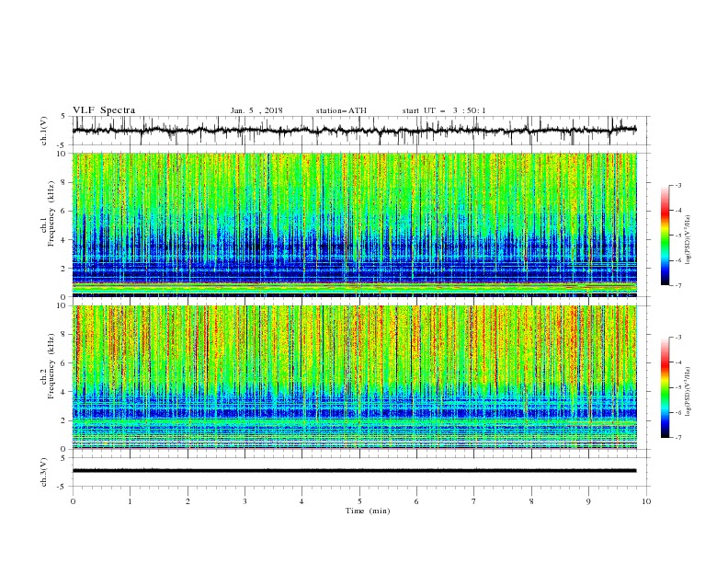Click the "Time (min)" axis label
Screen dimensions: 728x563
click(368, 511)
